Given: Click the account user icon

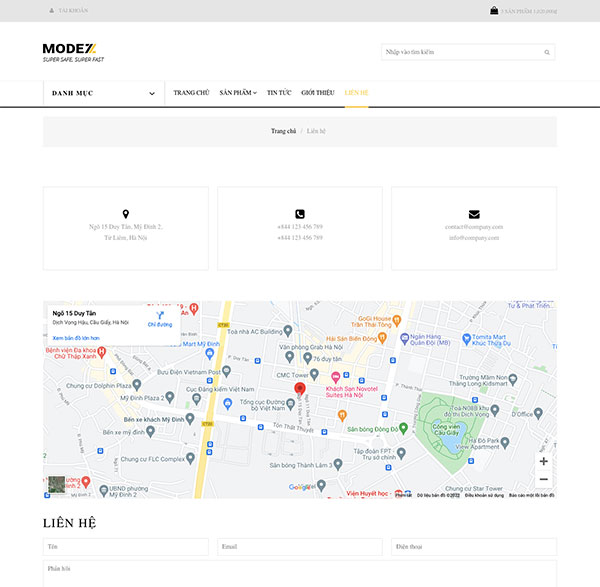Looking at the screenshot, I should tap(52, 11).
